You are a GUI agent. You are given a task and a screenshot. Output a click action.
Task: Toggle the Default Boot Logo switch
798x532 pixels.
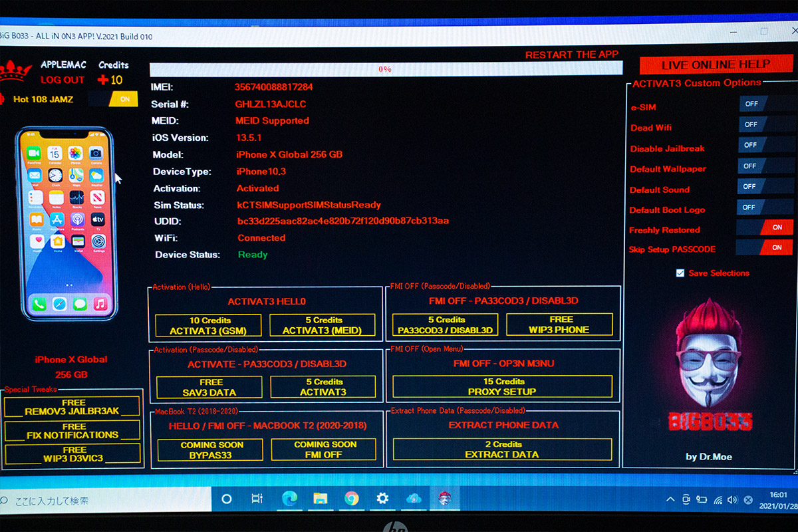tap(765, 207)
